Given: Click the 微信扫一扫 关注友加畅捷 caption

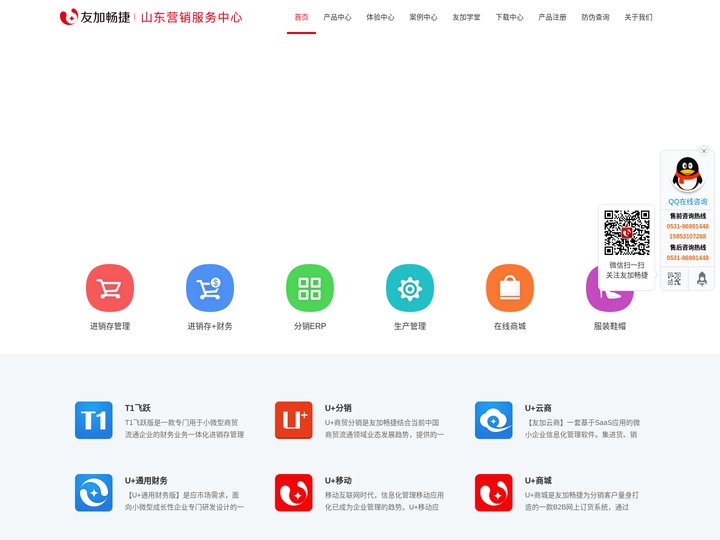Looking at the screenshot, I should pyautogui.click(x=627, y=270).
